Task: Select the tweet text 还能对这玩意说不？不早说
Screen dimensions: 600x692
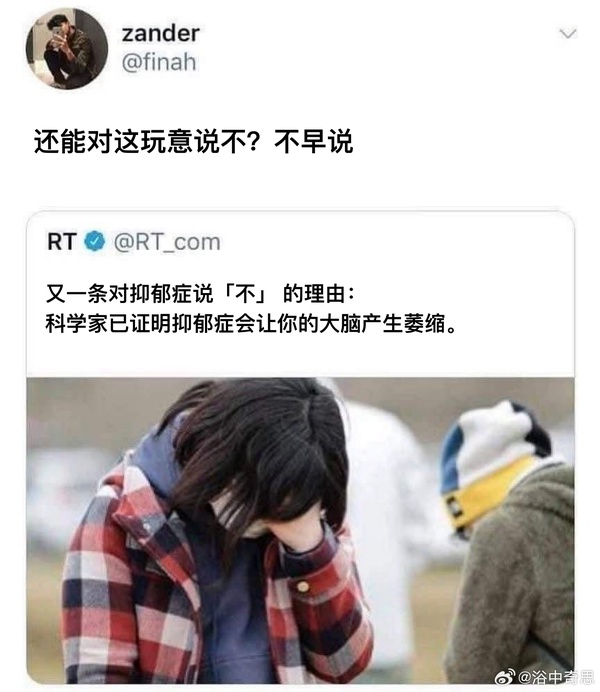Action: point(194,142)
